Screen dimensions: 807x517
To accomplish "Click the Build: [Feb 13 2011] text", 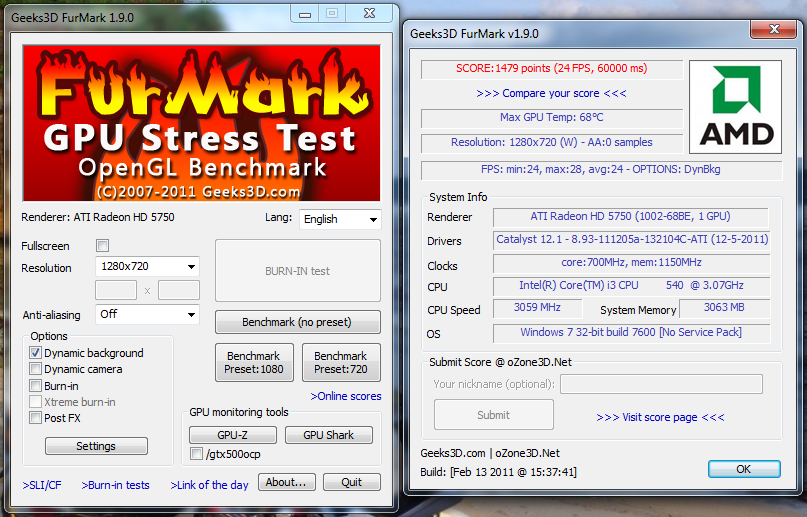I will point(498,472).
